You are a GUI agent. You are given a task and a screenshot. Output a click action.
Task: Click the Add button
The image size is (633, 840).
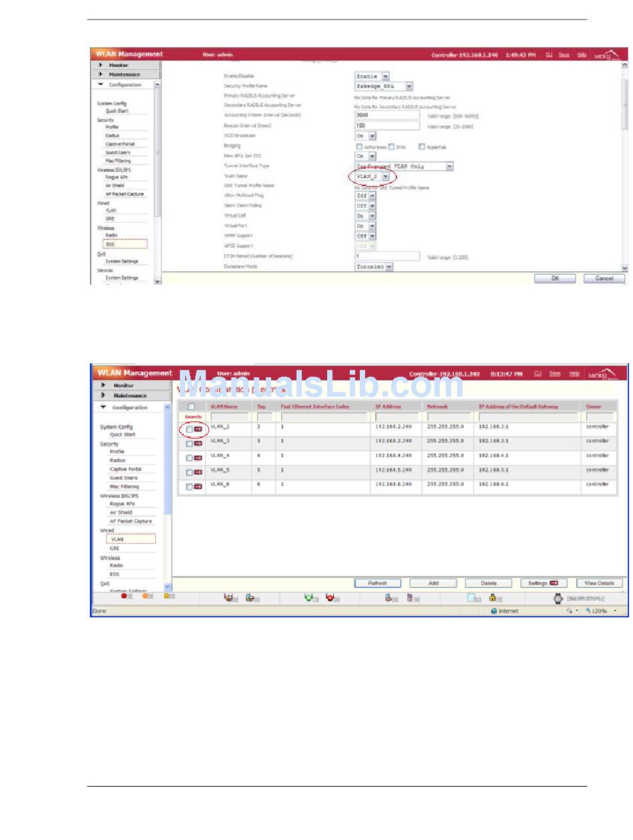point(433,583)
